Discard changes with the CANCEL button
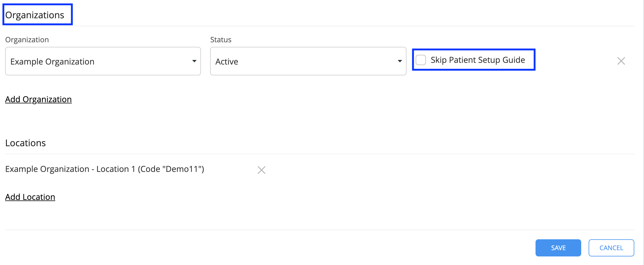 click(x=611, y=248)
